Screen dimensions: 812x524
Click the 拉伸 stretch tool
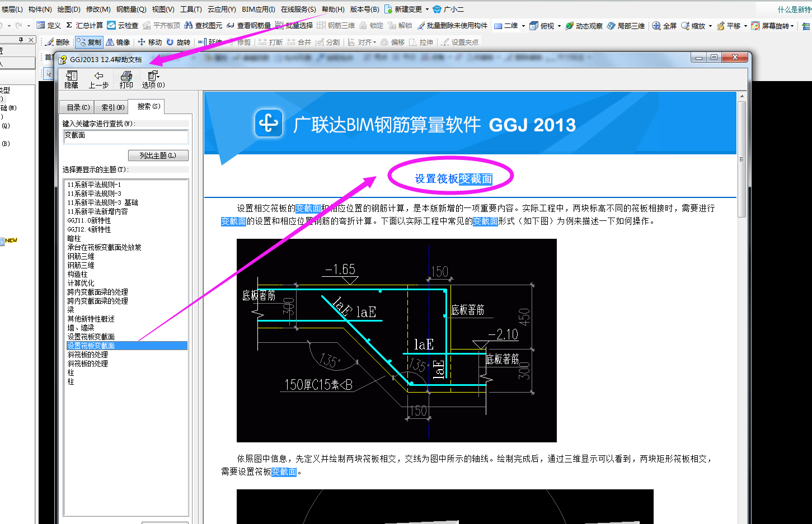pyautogui.click(x=421, y=42)
